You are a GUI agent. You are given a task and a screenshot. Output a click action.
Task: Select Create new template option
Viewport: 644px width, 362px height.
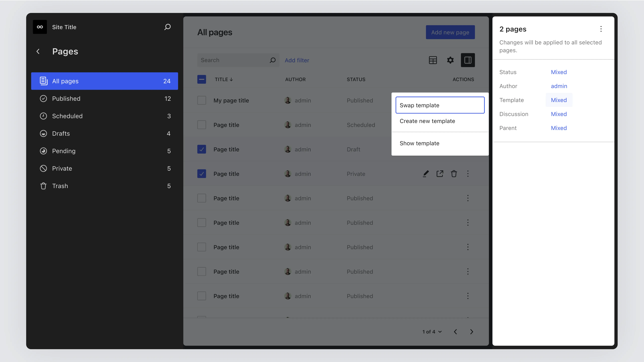click(x=427, y=121)
